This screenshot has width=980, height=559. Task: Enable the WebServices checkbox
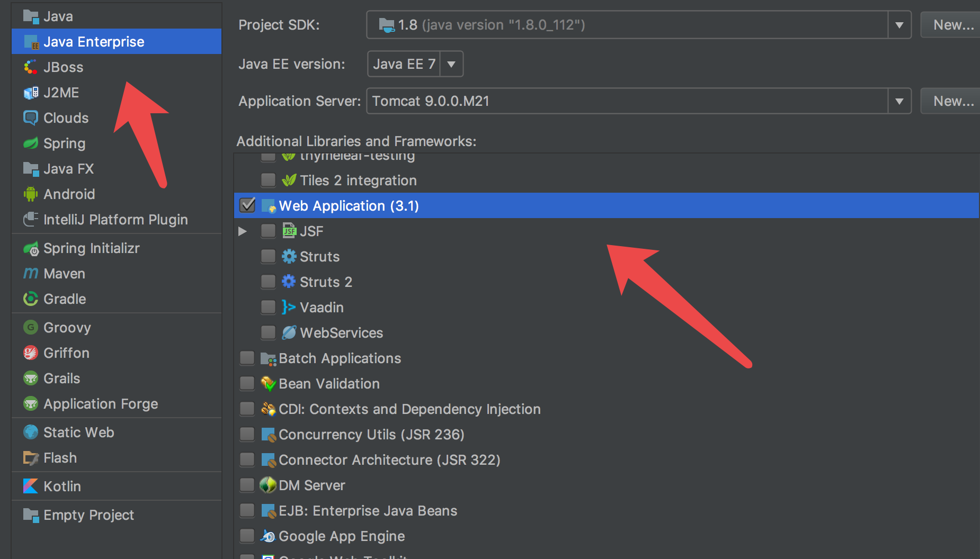point(269,332)
